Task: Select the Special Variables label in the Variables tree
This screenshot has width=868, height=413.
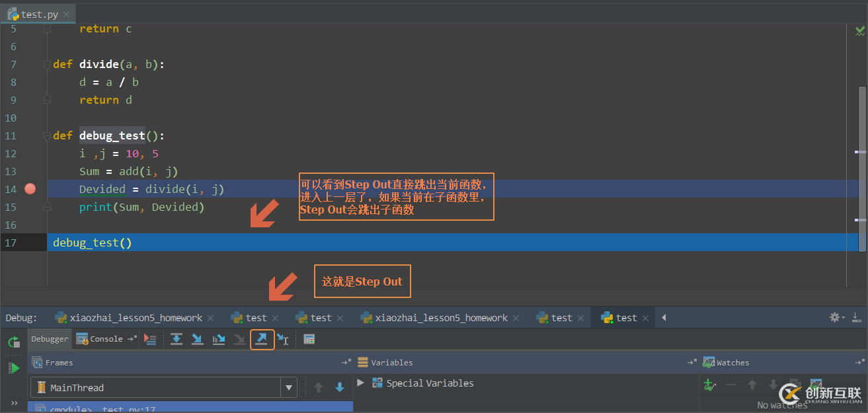Action: click(430, 383)
